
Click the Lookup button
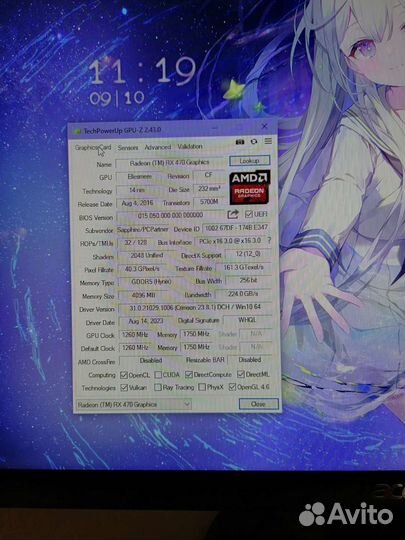point(249,161)
